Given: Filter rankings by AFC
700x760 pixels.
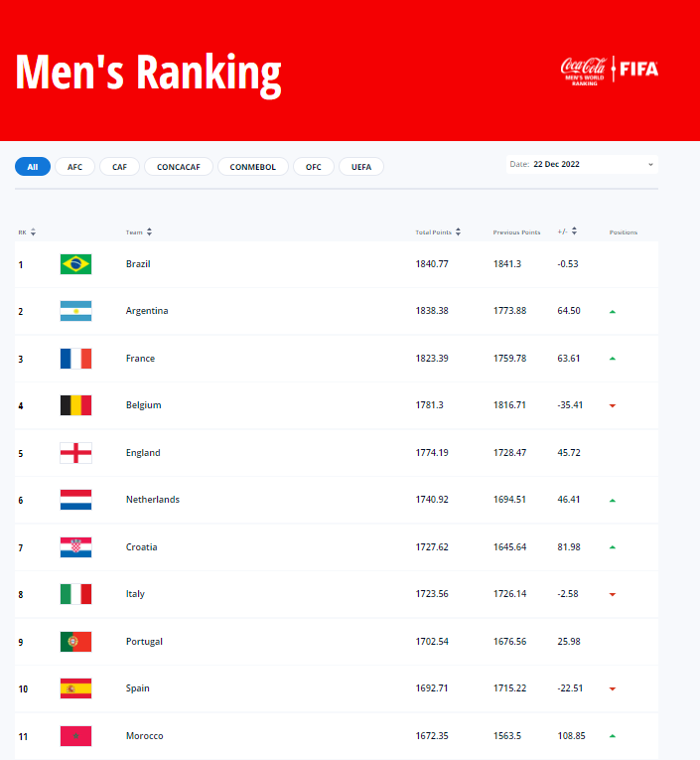Looking at the screenshot, I should tap(75, 167).
